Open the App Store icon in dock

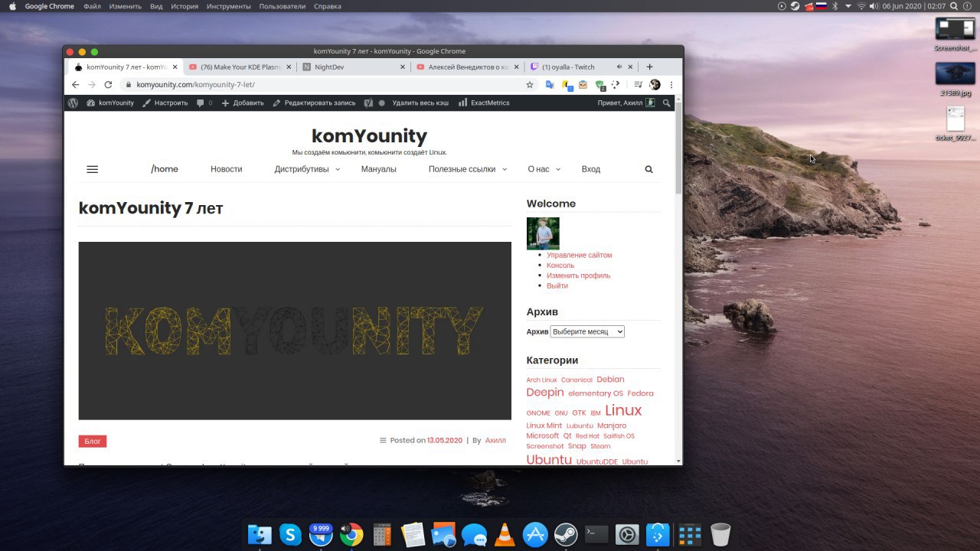[x=535, y=534]
